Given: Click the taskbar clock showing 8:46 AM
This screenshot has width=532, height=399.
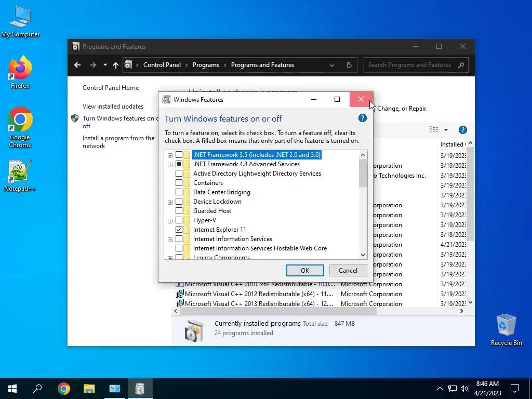Looking at the screenshot, I should [x=487, y=389].
